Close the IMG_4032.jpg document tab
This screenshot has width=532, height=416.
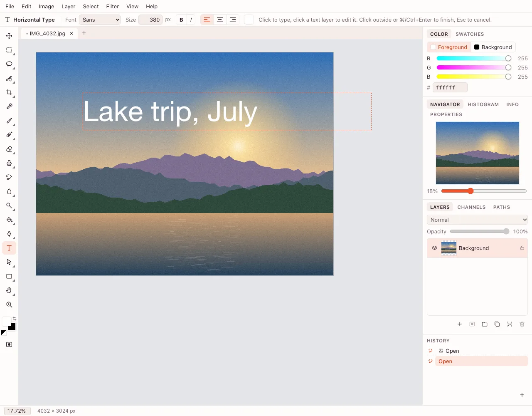(x=71, y=33)
